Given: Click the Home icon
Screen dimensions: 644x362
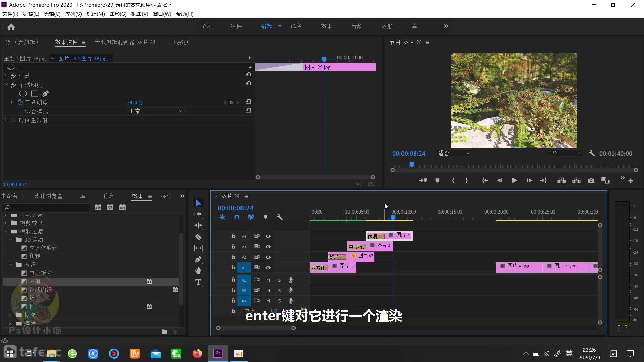Looking at the screenshot, I should (x=11, y=27).
